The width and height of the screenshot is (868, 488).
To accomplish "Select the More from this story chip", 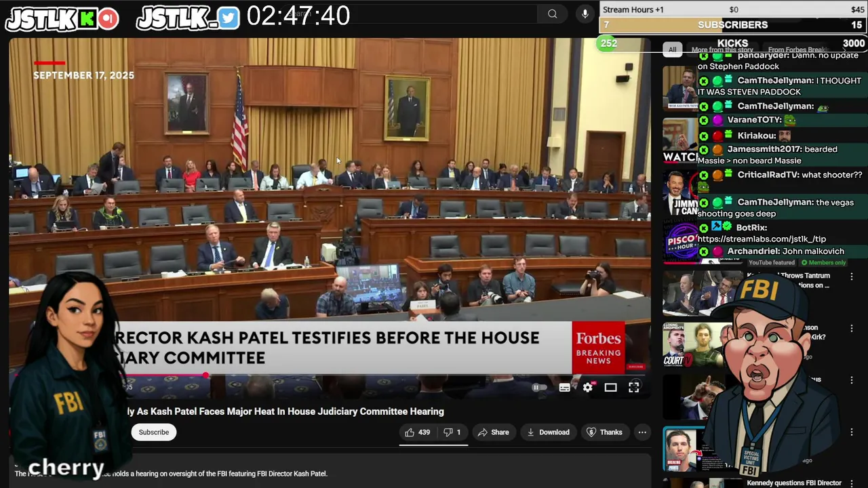I will tap(722, 49).
